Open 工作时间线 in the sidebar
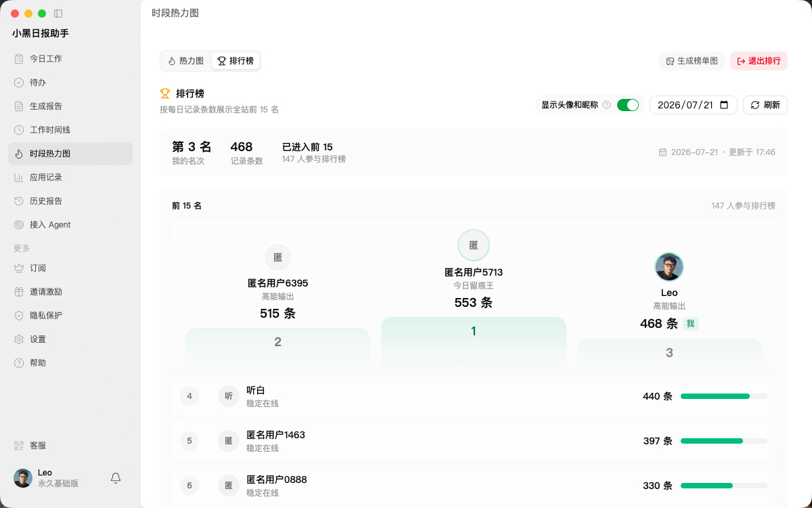The image size is (812, 508). pos(70,130)
